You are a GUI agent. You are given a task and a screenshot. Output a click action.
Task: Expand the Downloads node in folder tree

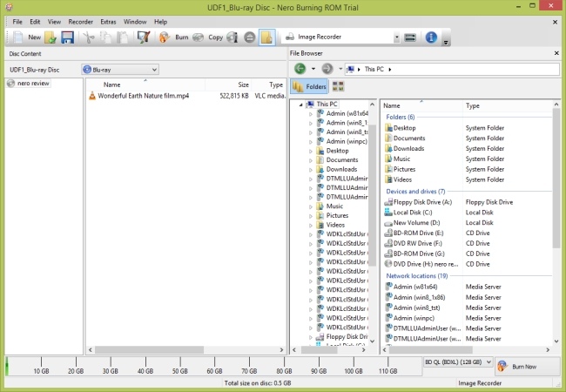311,169
